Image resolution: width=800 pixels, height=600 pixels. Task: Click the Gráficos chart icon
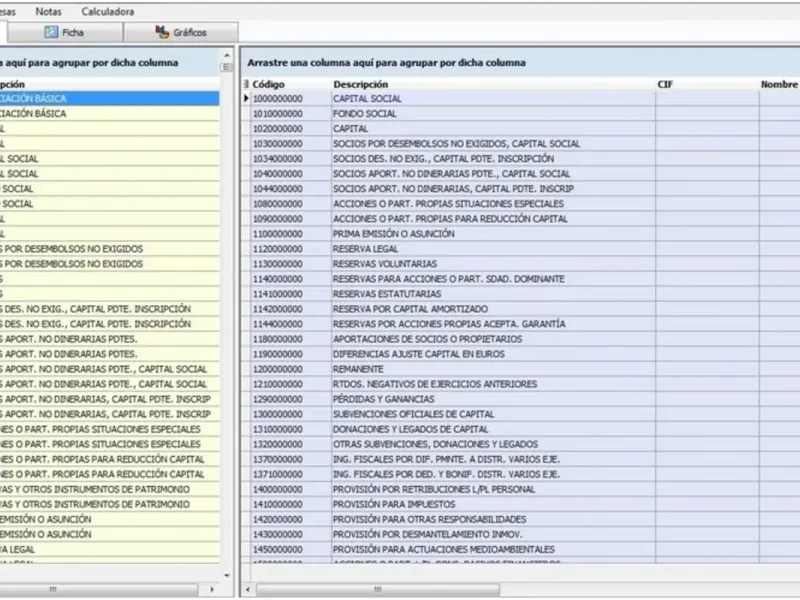[162, 32]
